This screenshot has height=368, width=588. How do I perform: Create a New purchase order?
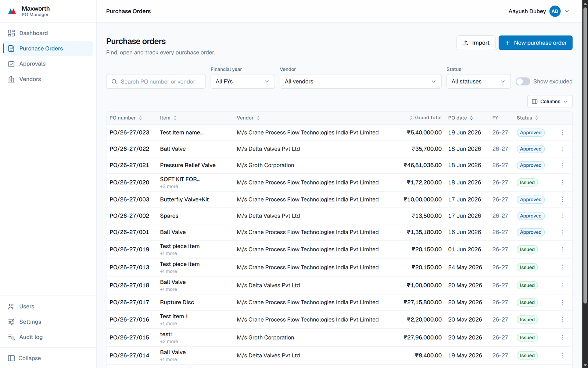click(535, 43)
